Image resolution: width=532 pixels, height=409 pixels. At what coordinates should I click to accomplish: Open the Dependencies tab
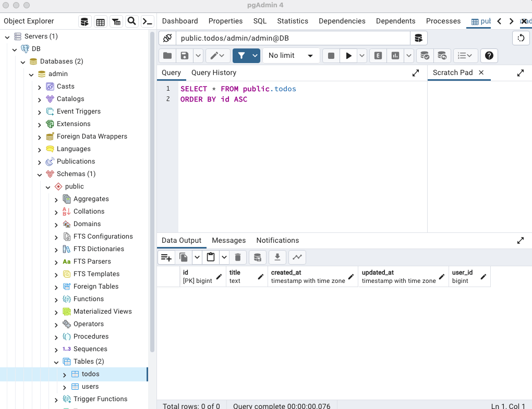(342, 21)
